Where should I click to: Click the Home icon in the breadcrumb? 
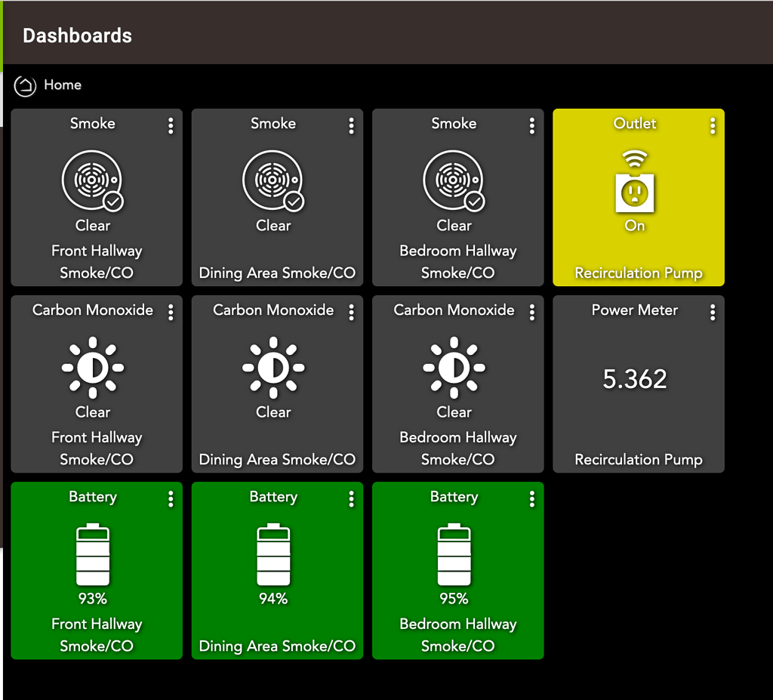(x=25, y=85)
